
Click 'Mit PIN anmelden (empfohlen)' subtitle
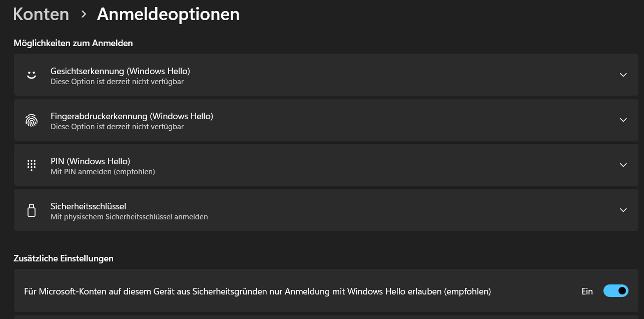103,172
